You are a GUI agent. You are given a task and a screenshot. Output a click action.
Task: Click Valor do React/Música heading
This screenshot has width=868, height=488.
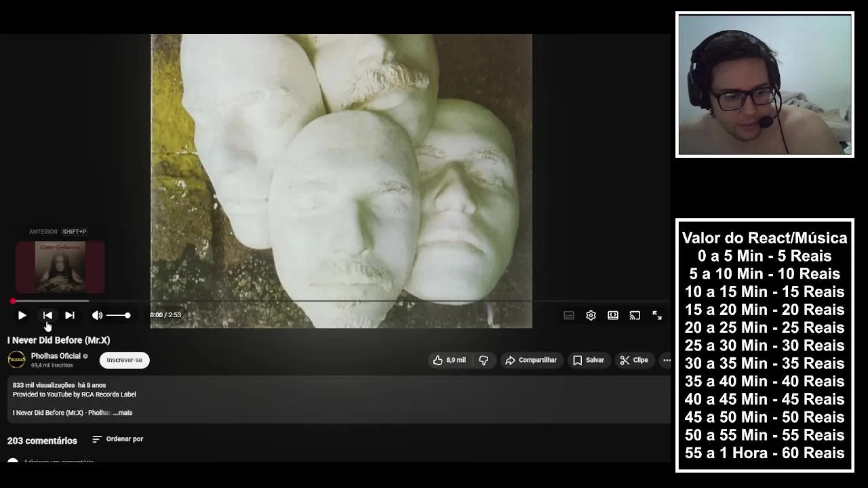coord(764,238)
